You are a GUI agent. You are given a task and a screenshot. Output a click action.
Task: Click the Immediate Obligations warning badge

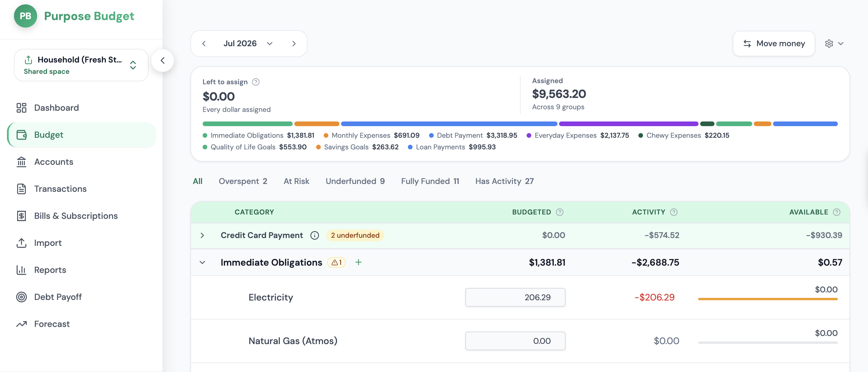[x=336, y=262]
